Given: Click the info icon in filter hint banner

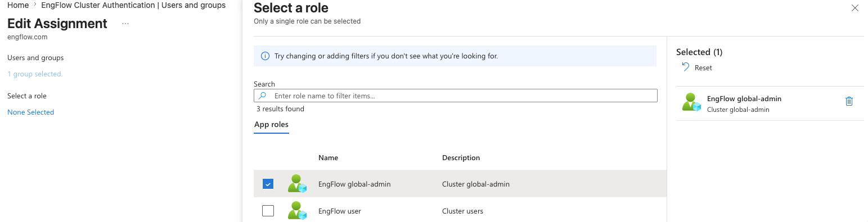Looking at the screenshot, I should pos(266,56).
